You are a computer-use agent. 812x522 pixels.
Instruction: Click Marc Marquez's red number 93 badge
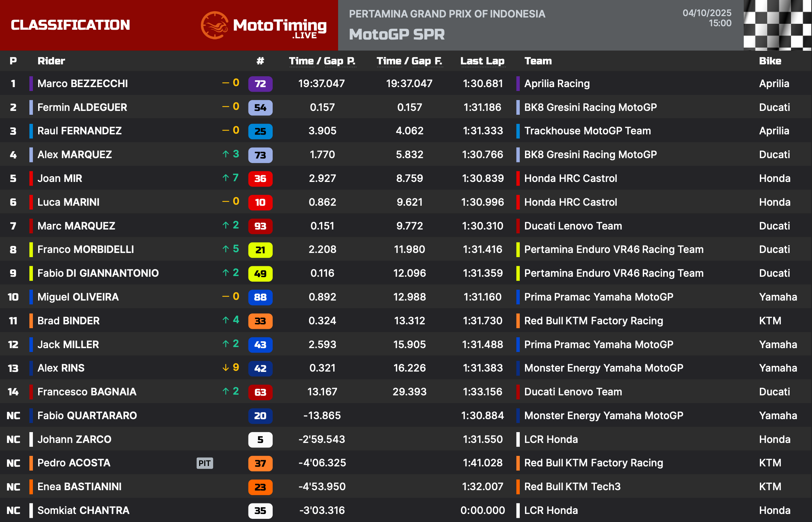(x=260, y=226)
